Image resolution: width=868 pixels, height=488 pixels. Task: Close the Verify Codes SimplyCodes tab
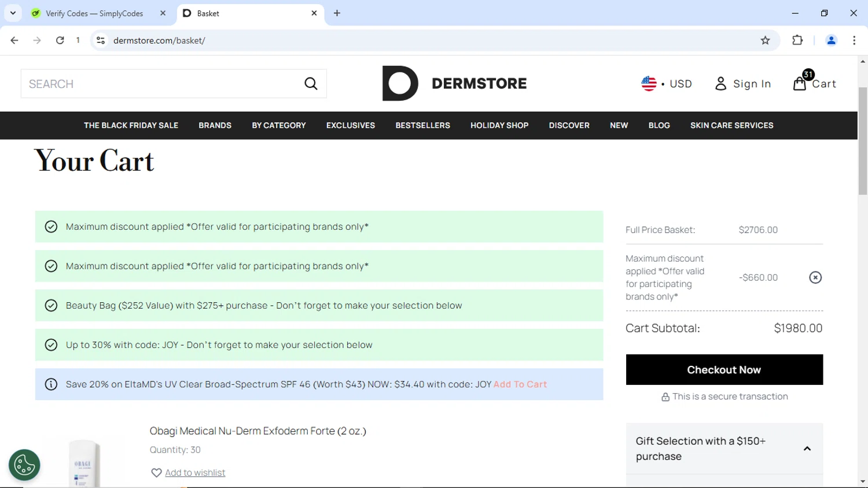[x=163, y=13]
